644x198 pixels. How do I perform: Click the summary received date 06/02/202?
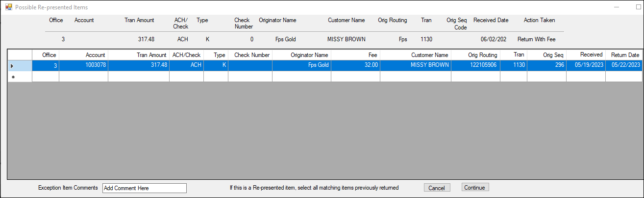(494, 39)
